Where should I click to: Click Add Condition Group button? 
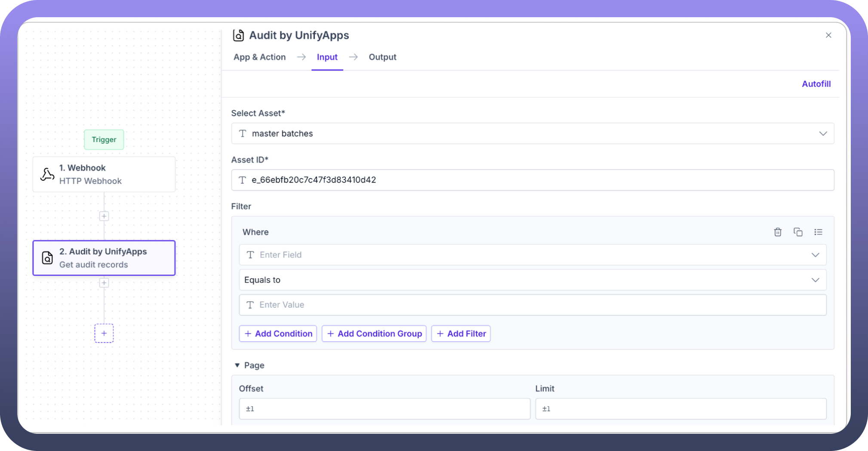point(374,334)
